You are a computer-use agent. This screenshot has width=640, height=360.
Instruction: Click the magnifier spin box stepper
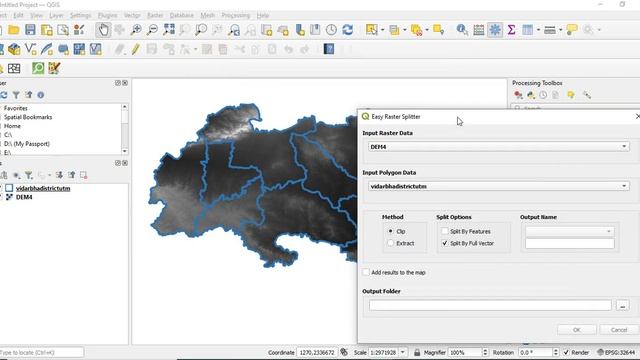[485, 352]
